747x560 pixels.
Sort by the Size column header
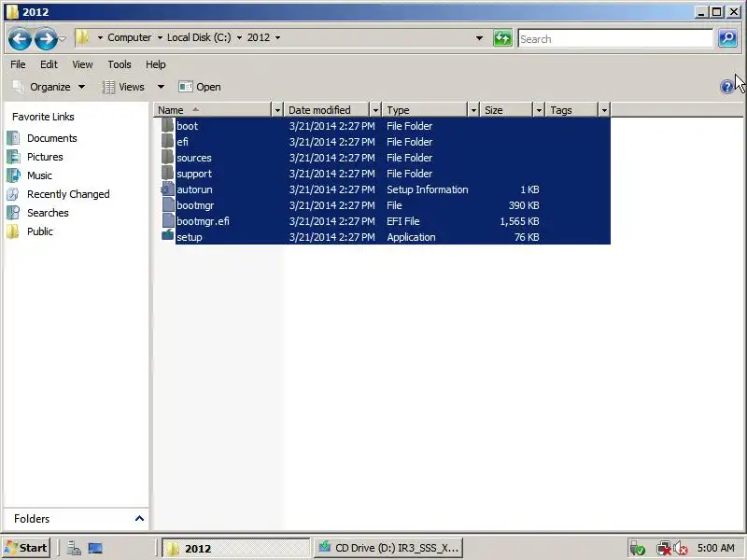pos(507,110)
